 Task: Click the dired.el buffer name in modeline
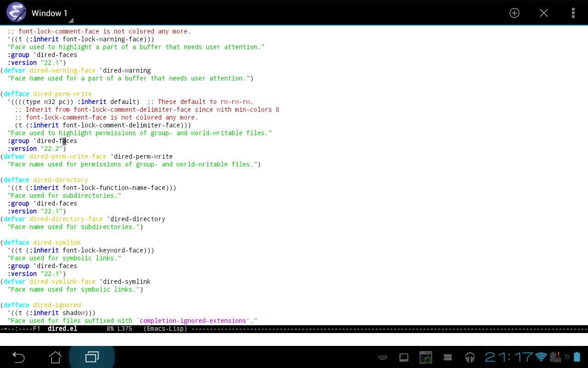click(x=62, y=328)
